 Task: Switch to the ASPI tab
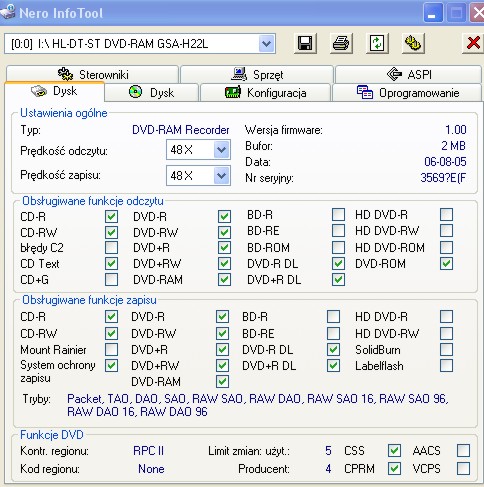point(409,74)
